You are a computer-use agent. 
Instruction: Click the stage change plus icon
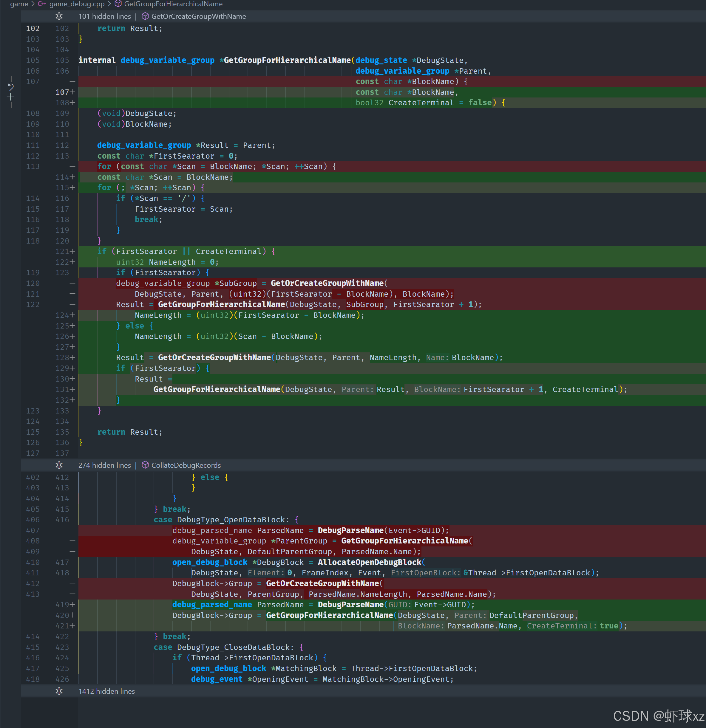tap(11, 97)
